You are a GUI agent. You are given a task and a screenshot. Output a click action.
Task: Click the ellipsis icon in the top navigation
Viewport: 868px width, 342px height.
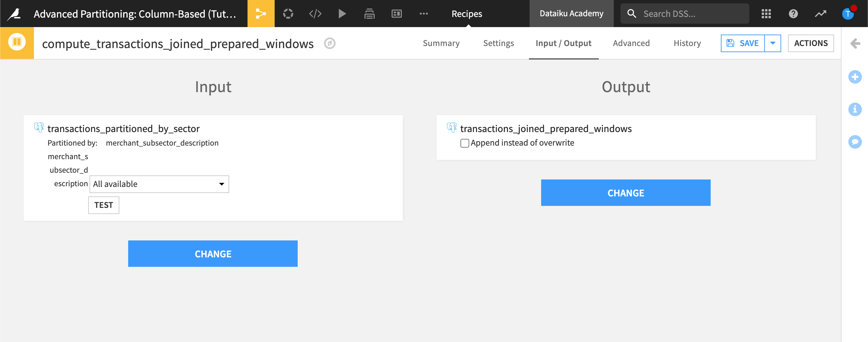click(423, 14)
